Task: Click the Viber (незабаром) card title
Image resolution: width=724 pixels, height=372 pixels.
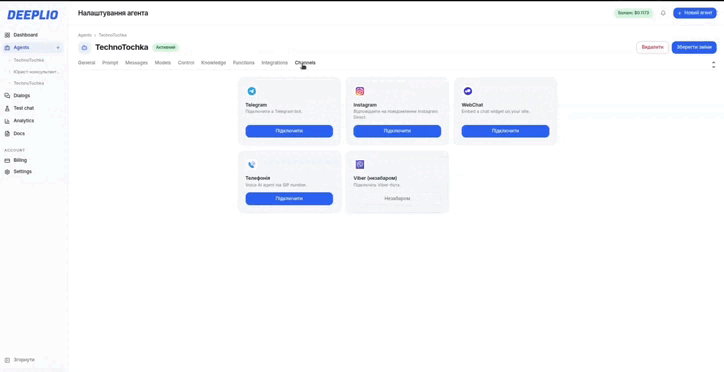Action: [x=375, y=178]
